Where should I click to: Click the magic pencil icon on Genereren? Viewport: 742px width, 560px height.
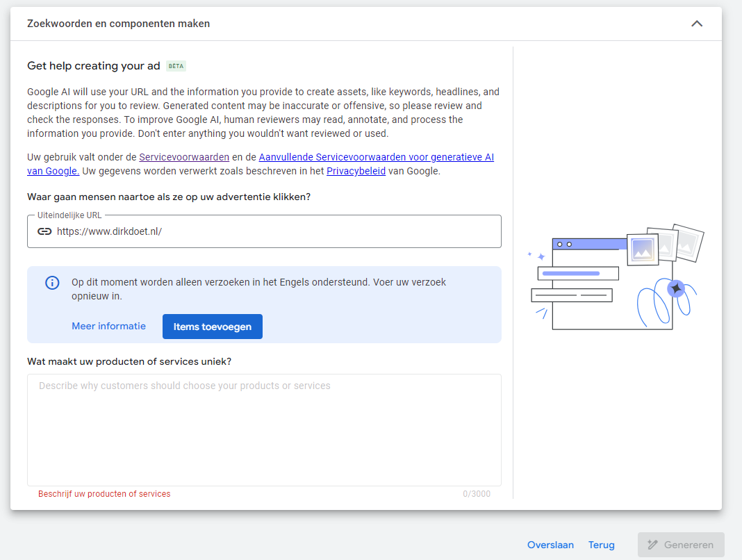point(652,545)
